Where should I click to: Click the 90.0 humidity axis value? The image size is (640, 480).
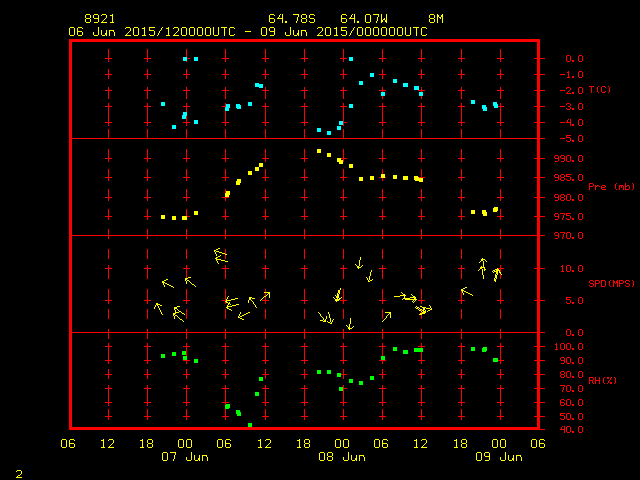click(x=571, y=361)
